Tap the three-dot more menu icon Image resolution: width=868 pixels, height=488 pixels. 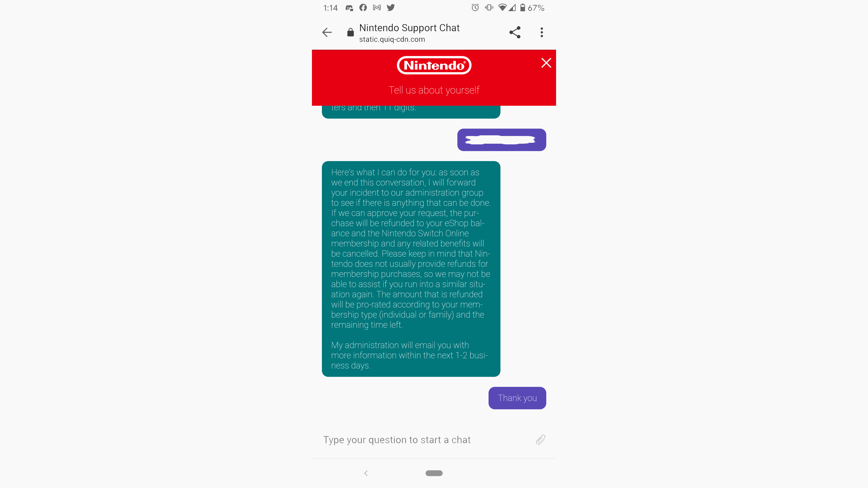tap(542, 32)
